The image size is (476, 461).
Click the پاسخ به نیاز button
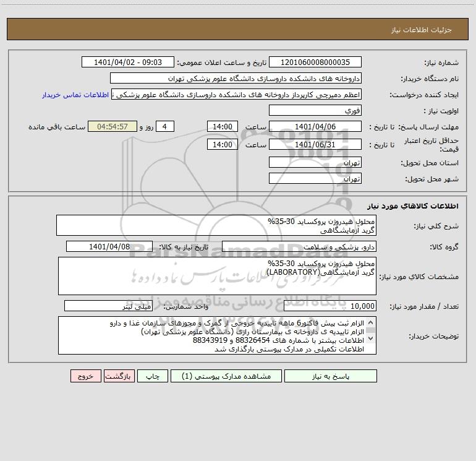tap(331, 376)
